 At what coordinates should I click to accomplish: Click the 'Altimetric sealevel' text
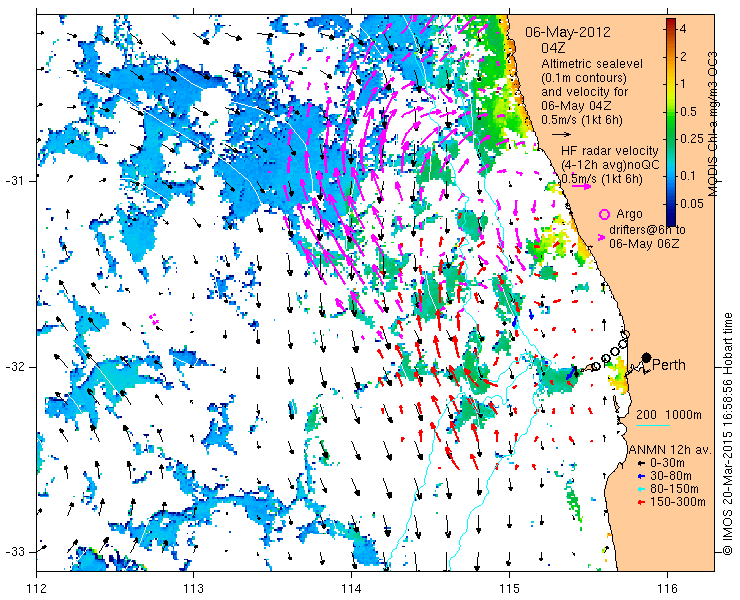click(592, 63)
